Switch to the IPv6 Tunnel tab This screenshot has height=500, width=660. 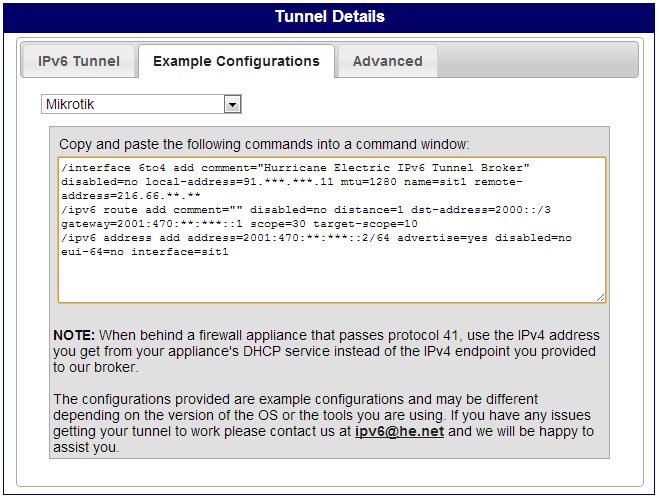pos(79,61)
